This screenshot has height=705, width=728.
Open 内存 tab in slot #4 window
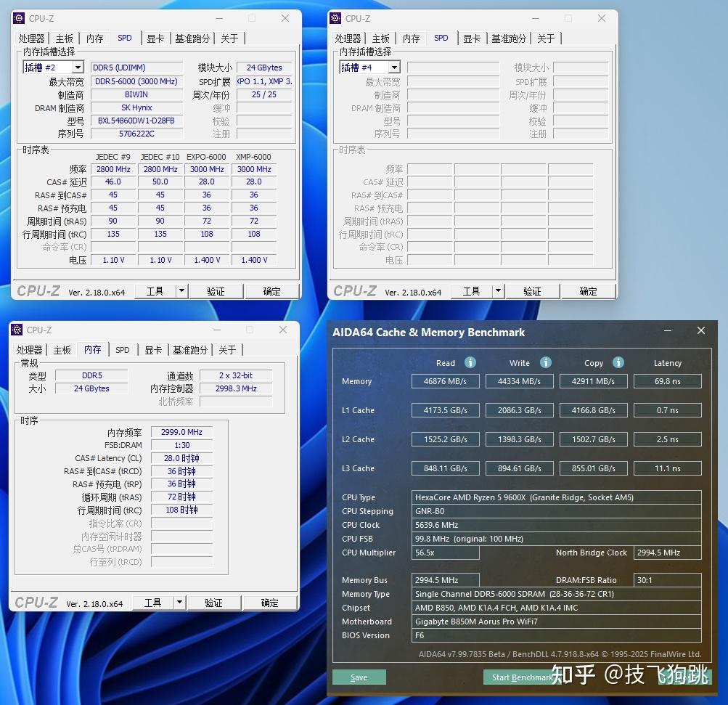(x=412, y=38)
